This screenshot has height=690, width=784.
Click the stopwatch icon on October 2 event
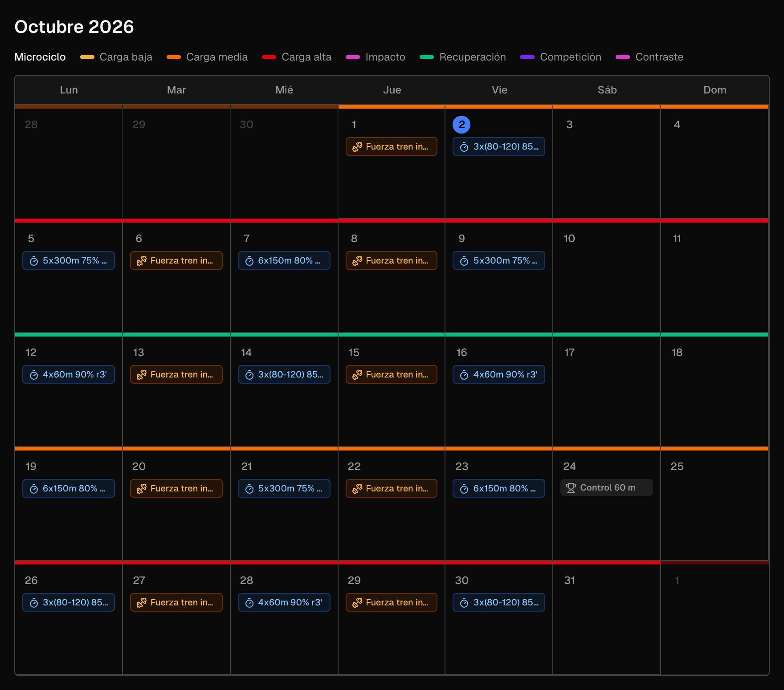[x=464, y=147]
